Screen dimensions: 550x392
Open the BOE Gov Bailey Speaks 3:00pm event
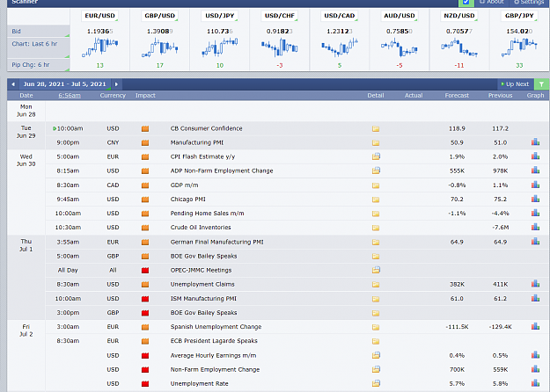[x=204, y=313]
